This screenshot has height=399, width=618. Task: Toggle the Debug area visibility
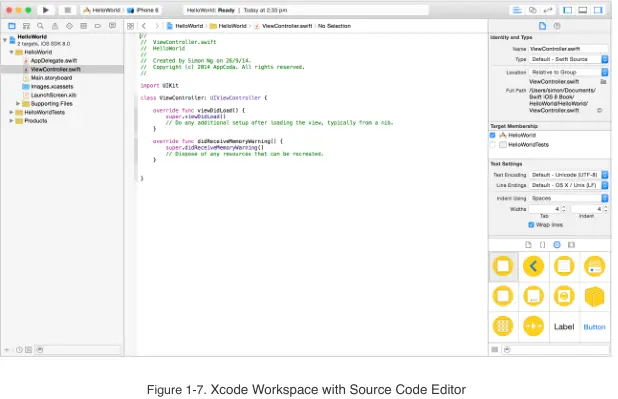[x=583, y=10]
